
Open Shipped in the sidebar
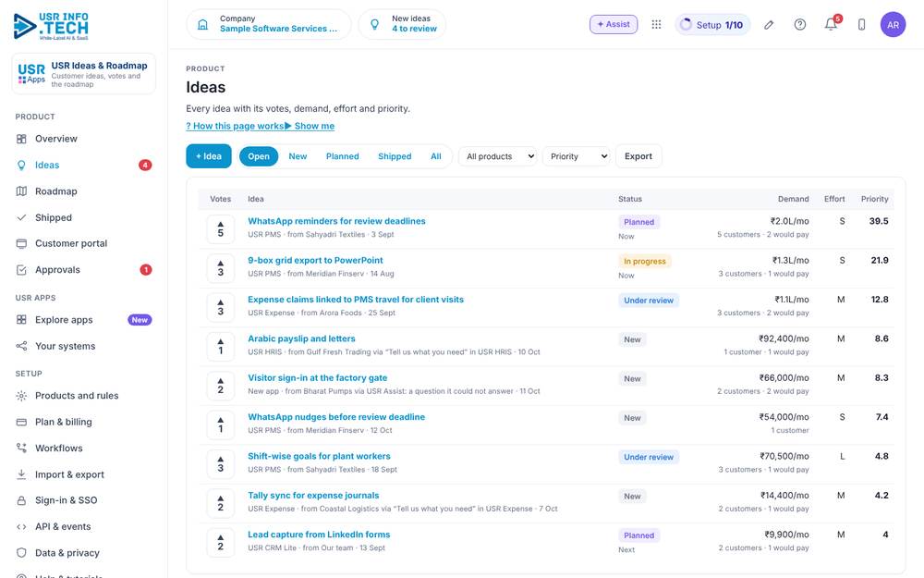84,217
